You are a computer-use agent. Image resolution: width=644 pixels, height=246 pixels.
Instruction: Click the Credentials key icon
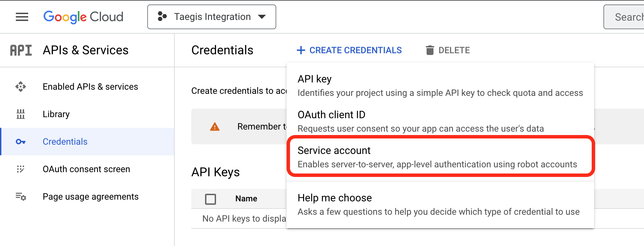click(21, 142)
